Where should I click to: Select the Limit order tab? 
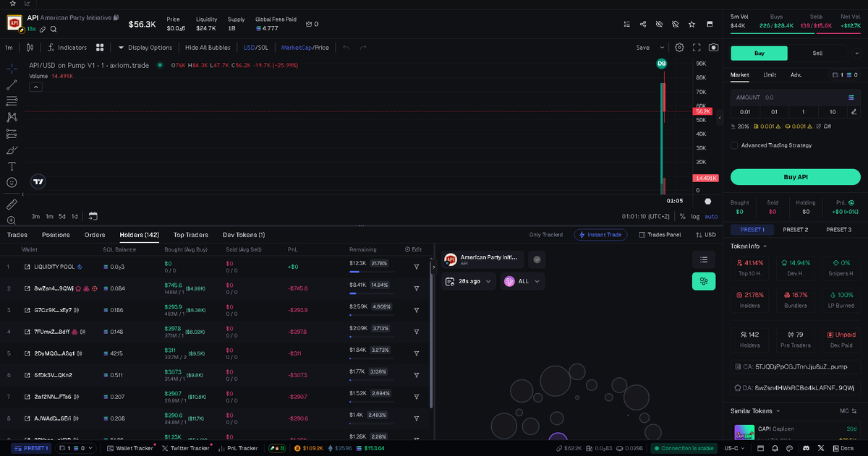tap(770, 74)
